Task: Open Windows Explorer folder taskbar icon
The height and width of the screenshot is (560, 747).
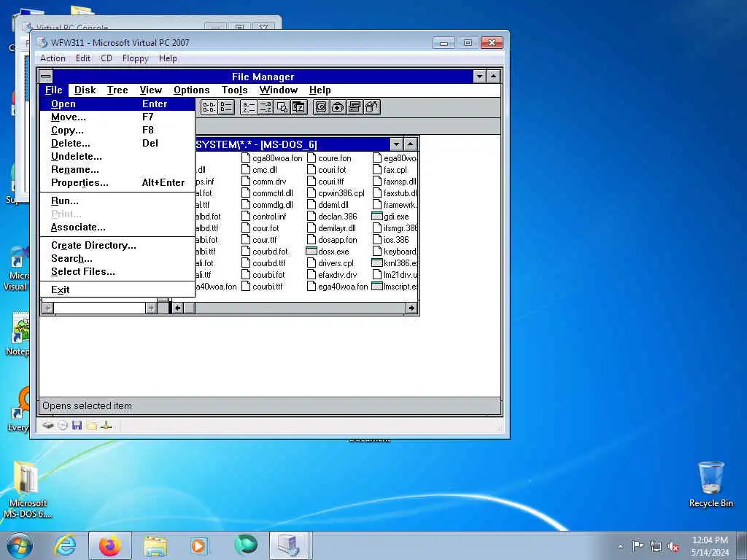Action: tap(155, 545)
